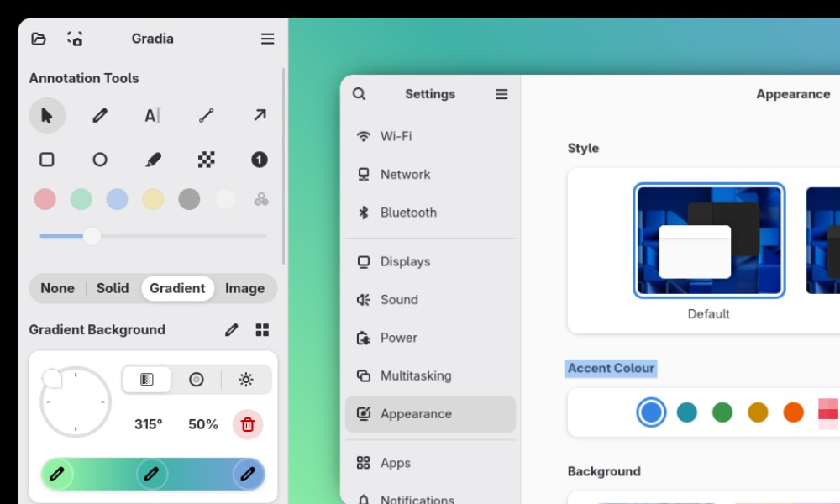
Task: Select the Default style thumbnail
Action: pyautogui.click(x=709, y=239)
